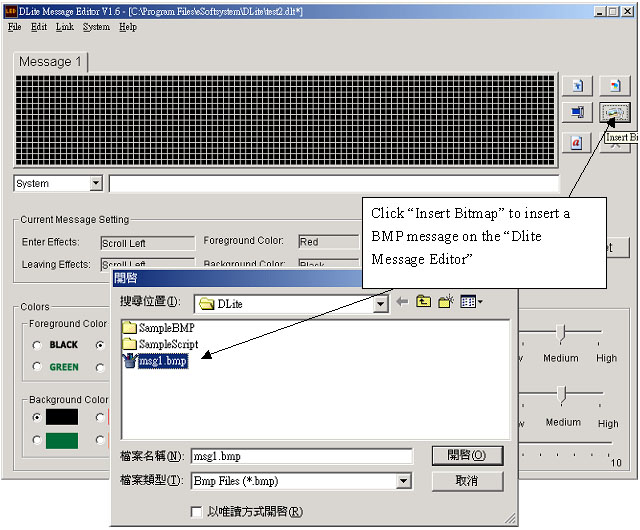Image resolution: width=640 pixels, height=530 pixels.
Task: Expand the Bmp Files file type dropdown
Action: tap(403, 481)
